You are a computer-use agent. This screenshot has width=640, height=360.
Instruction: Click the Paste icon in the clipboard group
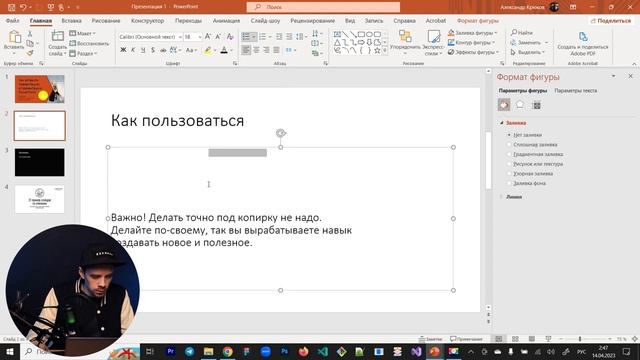coord(14,37)
